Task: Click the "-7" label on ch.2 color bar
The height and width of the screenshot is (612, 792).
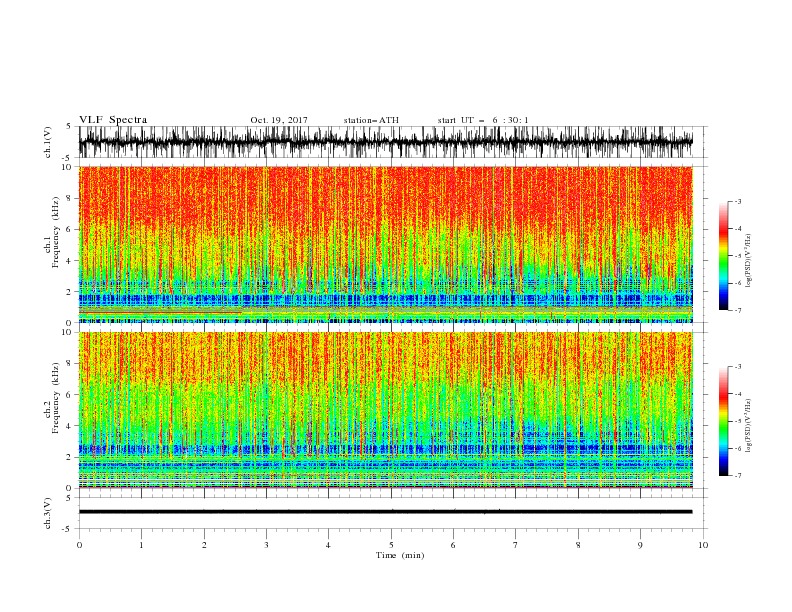Action: tap(737, 475)
